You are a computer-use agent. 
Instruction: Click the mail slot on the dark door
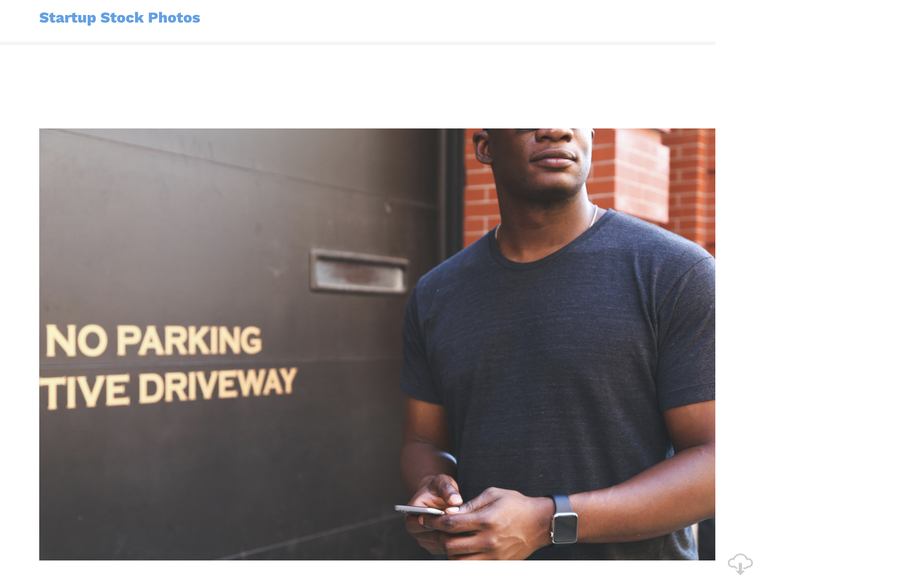(359, 271)
